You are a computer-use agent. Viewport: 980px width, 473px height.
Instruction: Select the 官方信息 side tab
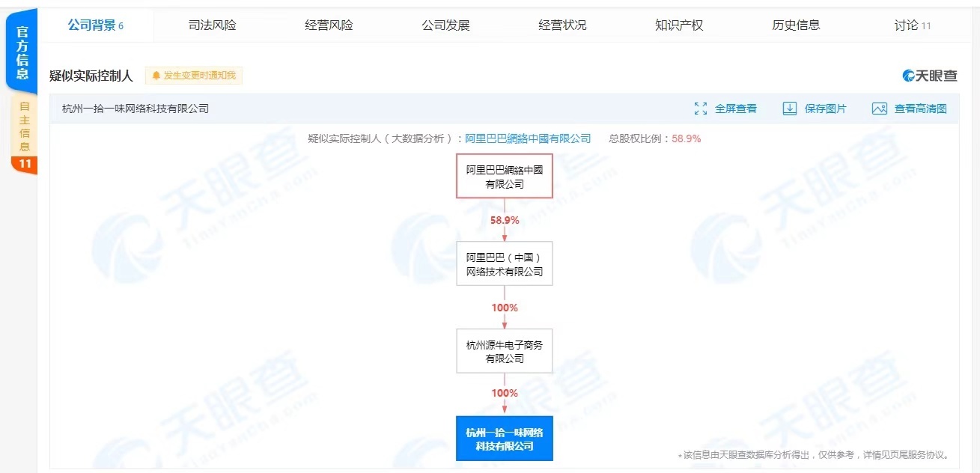(22, 51)
